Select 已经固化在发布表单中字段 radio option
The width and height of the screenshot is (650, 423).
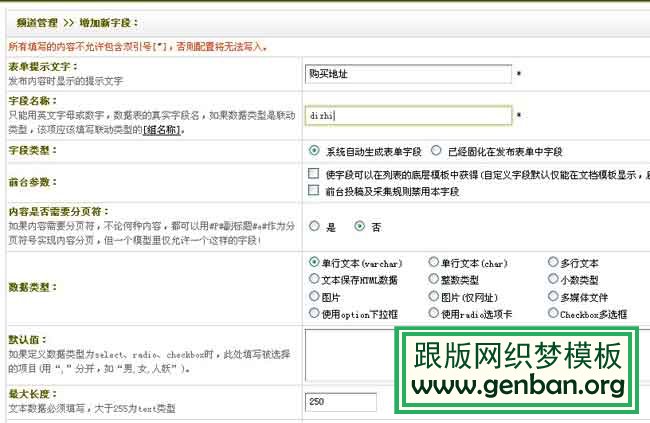436,151
